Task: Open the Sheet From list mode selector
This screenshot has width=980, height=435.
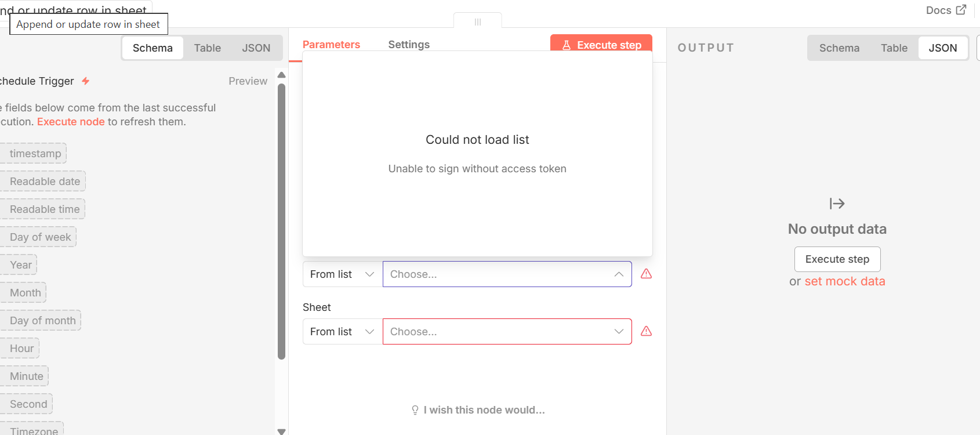Action: click(342, 332)
